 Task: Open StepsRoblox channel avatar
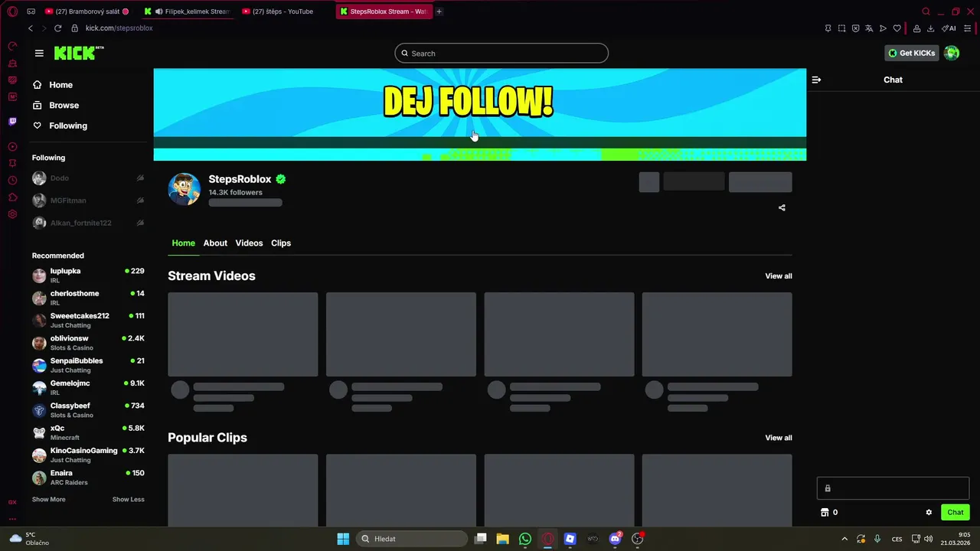pyautogui.click(x=184, y=189)
